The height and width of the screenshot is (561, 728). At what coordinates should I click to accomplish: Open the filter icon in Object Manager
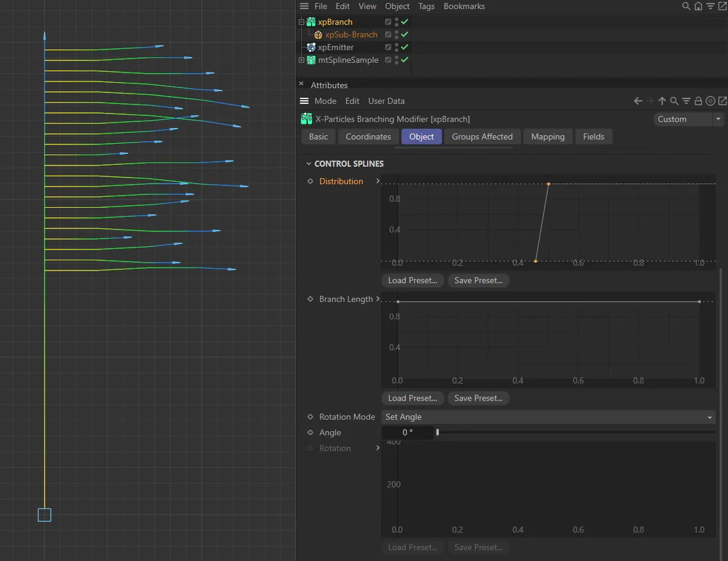coord(710,6)
